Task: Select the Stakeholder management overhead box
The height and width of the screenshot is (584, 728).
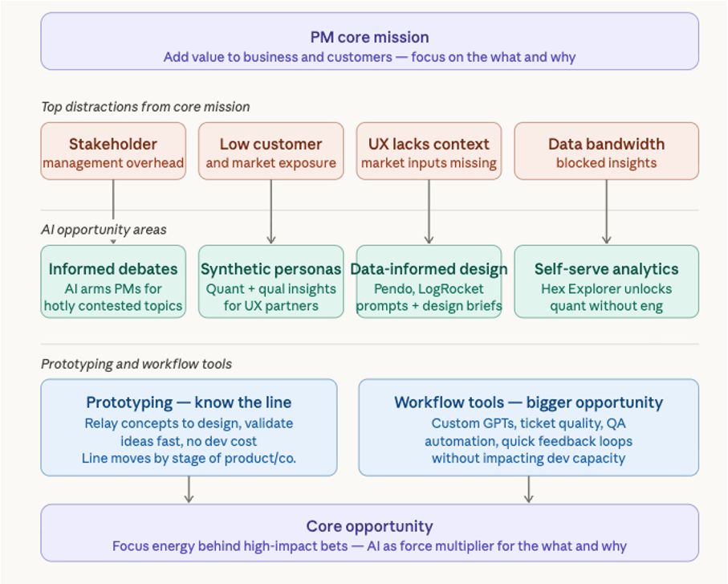Action: [113, 151]
